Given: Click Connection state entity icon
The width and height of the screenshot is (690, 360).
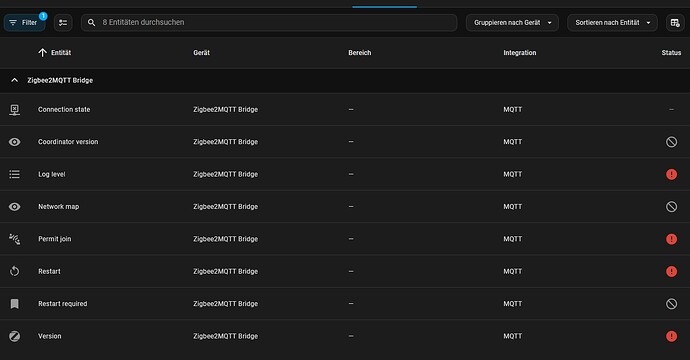Looking at the screenshot, I should click(15, 110).
